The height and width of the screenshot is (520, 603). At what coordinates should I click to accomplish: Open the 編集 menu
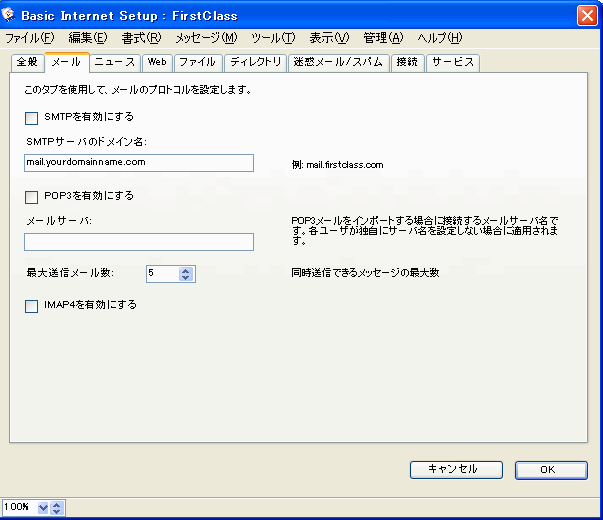[87, 38]
